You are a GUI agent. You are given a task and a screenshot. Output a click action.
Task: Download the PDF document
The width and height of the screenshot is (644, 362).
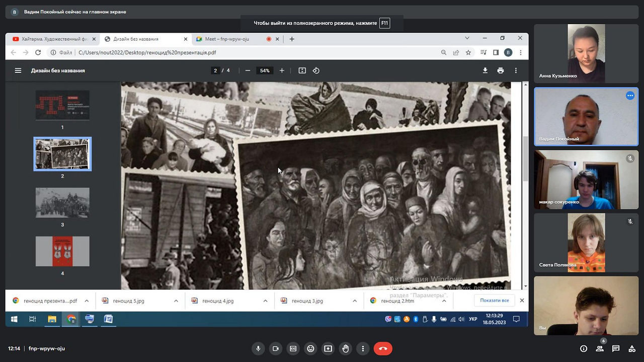pos(485,70)
